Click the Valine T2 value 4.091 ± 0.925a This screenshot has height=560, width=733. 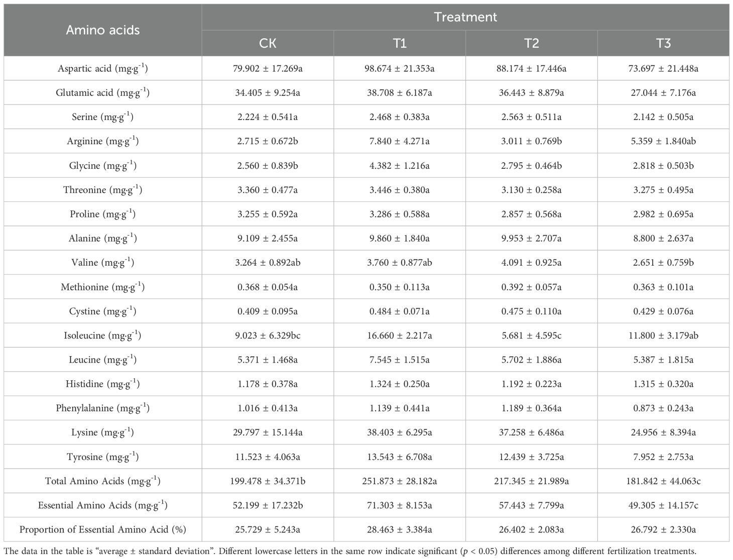(x=532, y=262)
